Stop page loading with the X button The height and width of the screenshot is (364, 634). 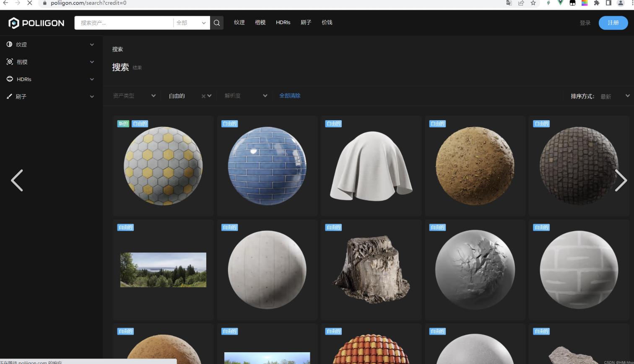[x=29, y=3]
